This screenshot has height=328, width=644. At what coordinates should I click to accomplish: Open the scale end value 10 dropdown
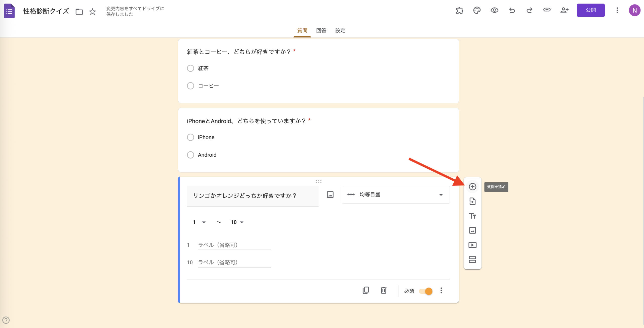[237, 222]
